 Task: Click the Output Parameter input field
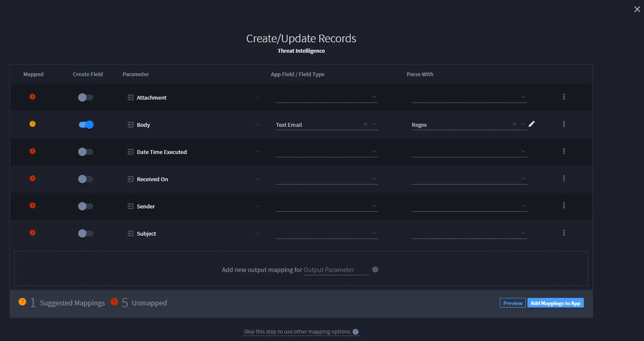pos(336,270)
